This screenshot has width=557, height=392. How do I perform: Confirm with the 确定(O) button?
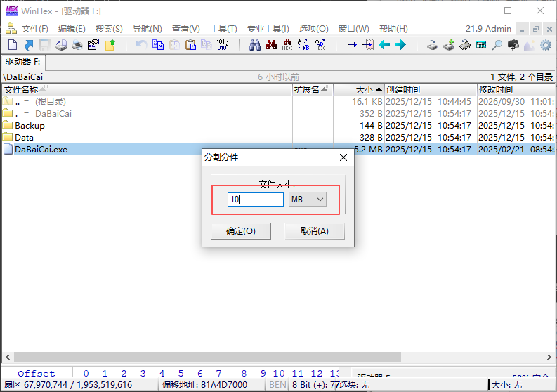click(241, 231)
